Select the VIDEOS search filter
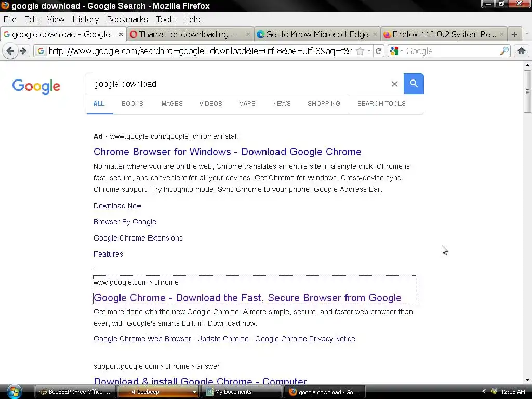Viewport: 532px width, 399px height. (x=211, y=104)
